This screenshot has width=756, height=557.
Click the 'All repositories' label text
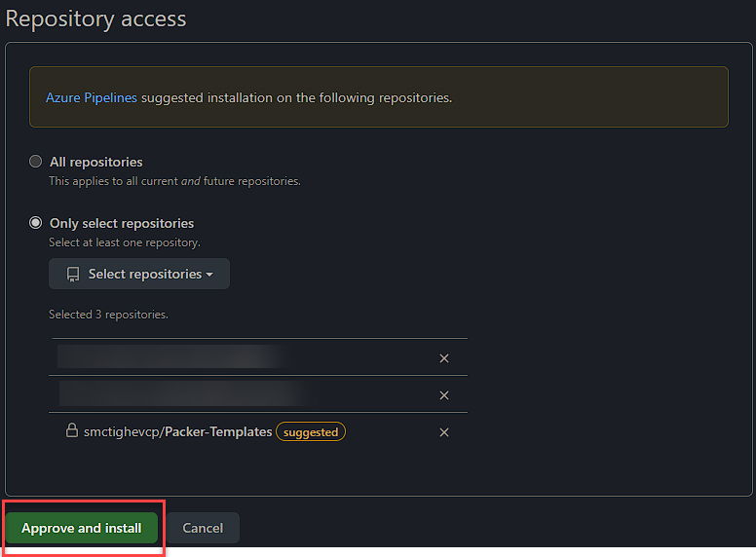click(x=95, y=162)
